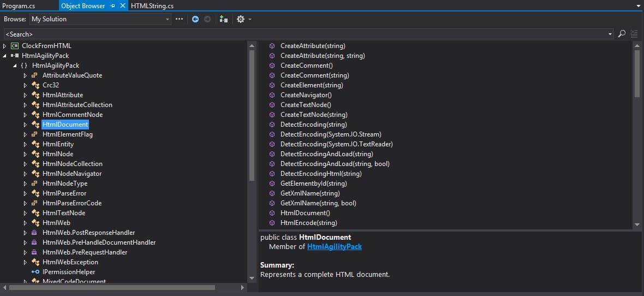Click the tree pane vertical scrollbar
This screenshot has width=644, height=296.
pos(252,115)
